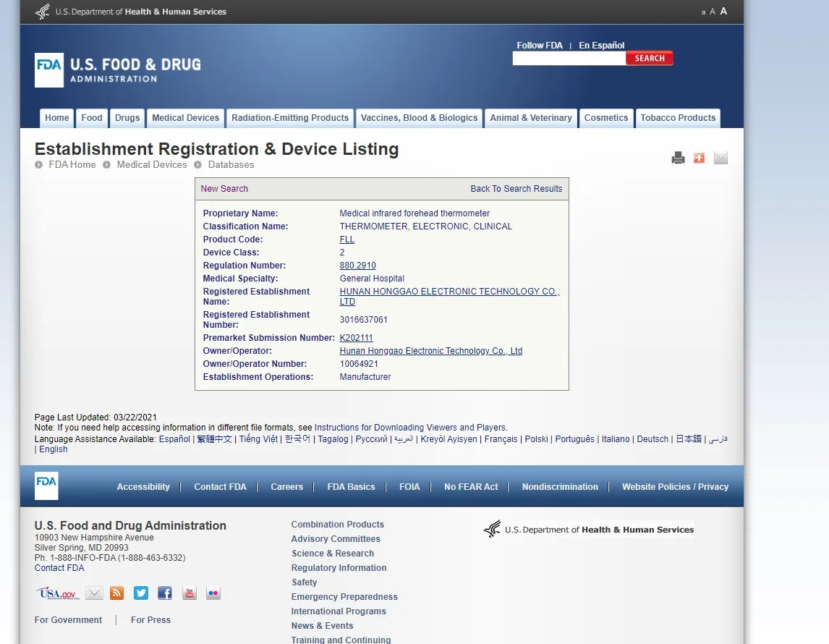Image resolution: width=829 pixels, height=644 pixels.
Task: Open HUNAN HONGGAO ELECTRONIC TECHNOLOGY establishment link
Action: coord(449,297)
